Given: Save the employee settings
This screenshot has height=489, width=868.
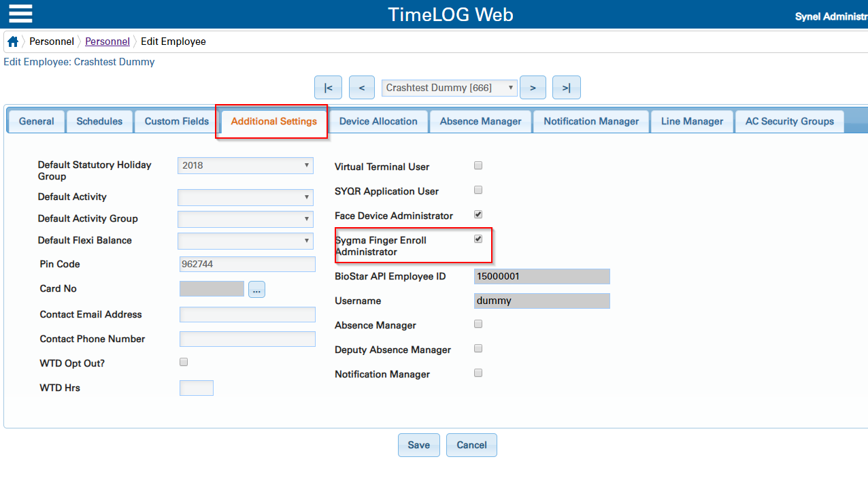Looking at the screenshot, I should pos(419,445).
